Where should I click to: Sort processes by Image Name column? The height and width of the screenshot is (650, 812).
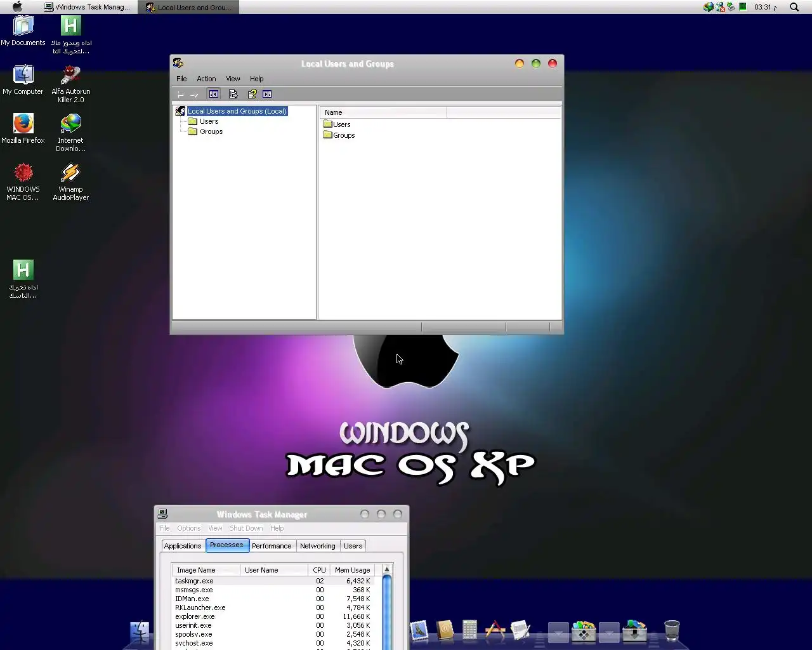tap(206, 570)
